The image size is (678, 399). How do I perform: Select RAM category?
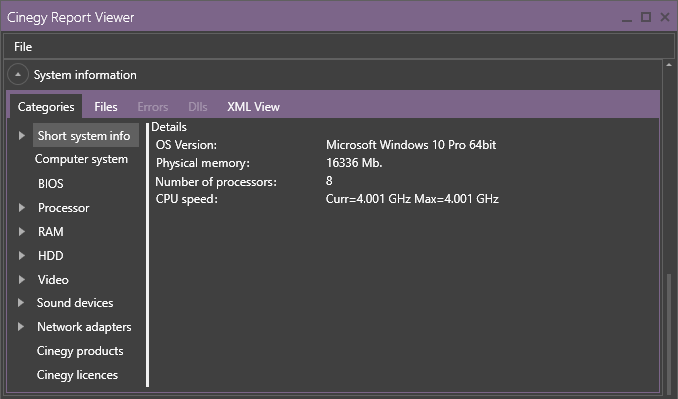pyautogui.click(x=51, y=232)
